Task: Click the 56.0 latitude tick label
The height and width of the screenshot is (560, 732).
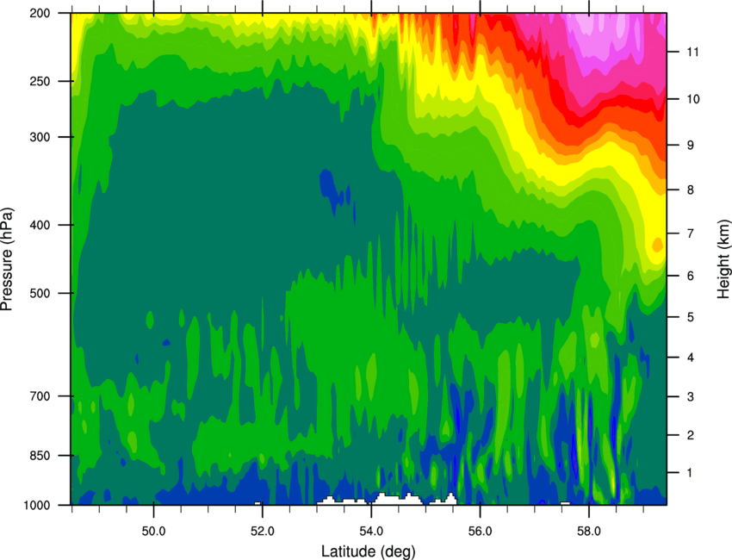Action: tap(481, 532)
